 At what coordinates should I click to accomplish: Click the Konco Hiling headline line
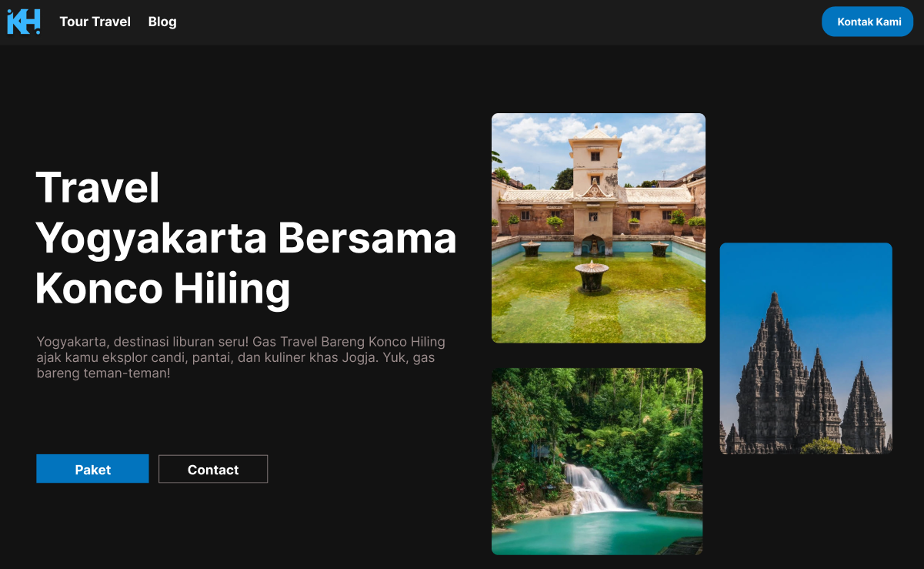(163, 289)
